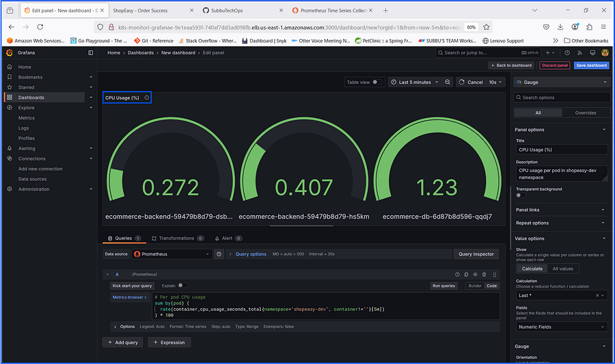Open the browser extensions icon
Screen dimensions: 615x364
tap(589, 27)
